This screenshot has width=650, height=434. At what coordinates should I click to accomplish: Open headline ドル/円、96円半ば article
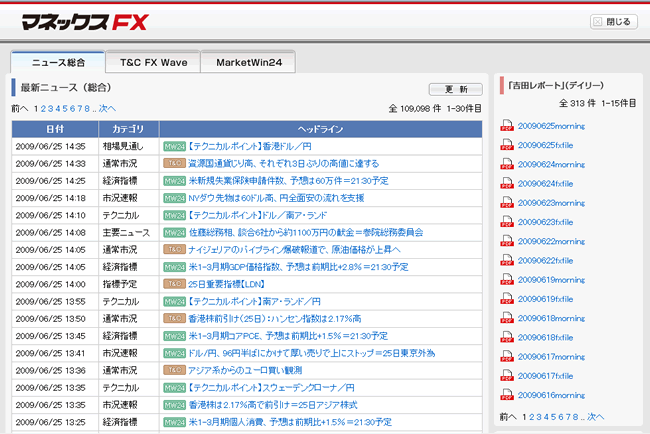click(312, 353)
